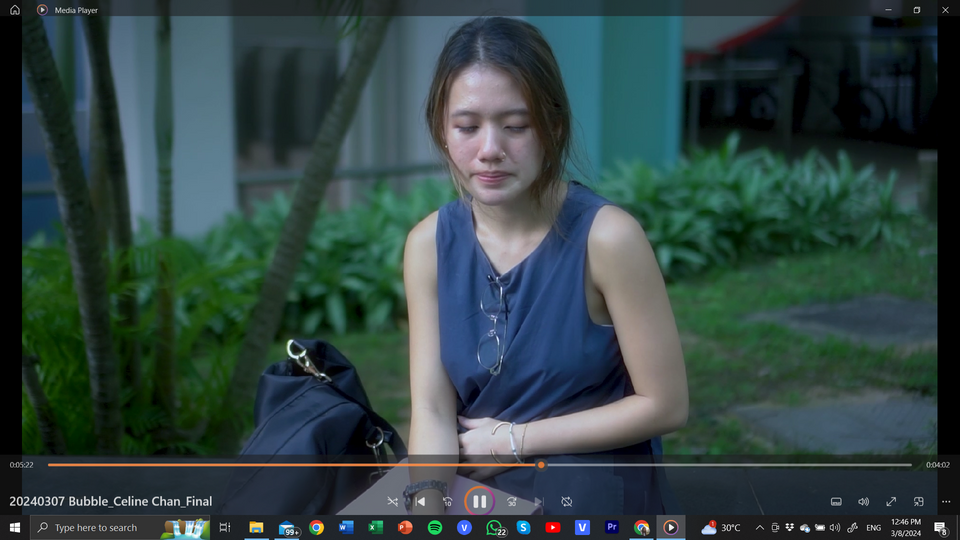Image resolution: width=960 pixels, height=540 pixels.
Task: Click the taskbar search box
Action: pyautogui.click(x=120, y=527)
